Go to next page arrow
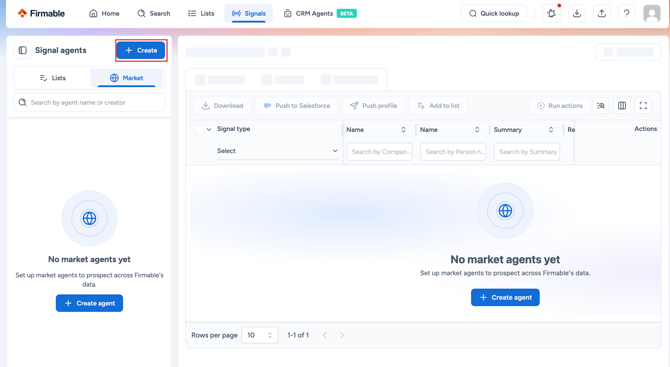670x367 pixels. (x=342, y=335)
